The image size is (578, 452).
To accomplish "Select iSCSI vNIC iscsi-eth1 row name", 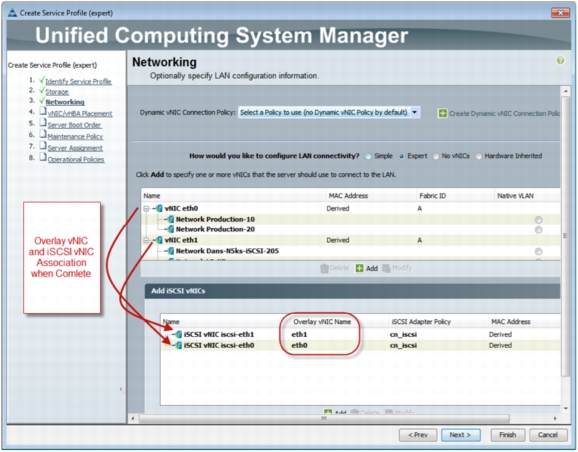I will tap(219, 335).
